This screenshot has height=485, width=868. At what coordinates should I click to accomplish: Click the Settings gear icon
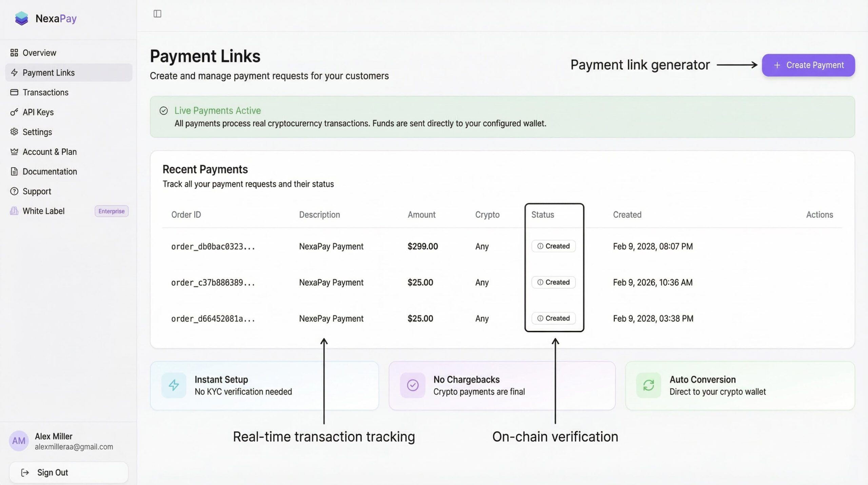(14, 132)
